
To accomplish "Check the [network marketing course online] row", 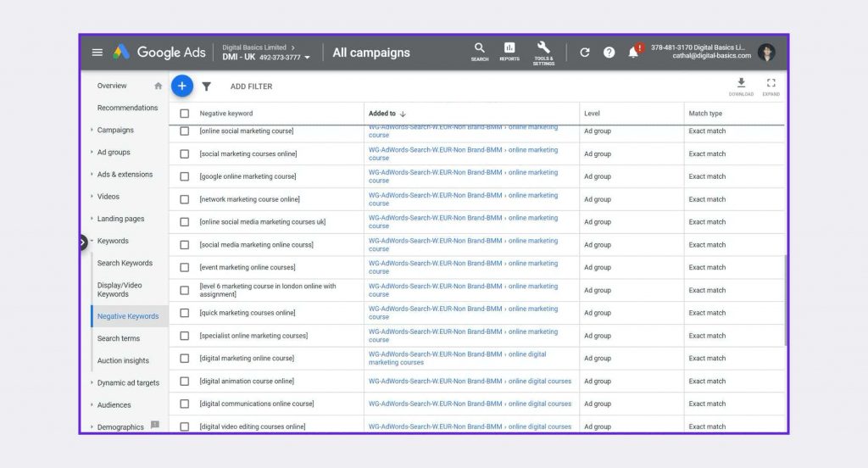I will pyautogui.click(x=184, y=199).
